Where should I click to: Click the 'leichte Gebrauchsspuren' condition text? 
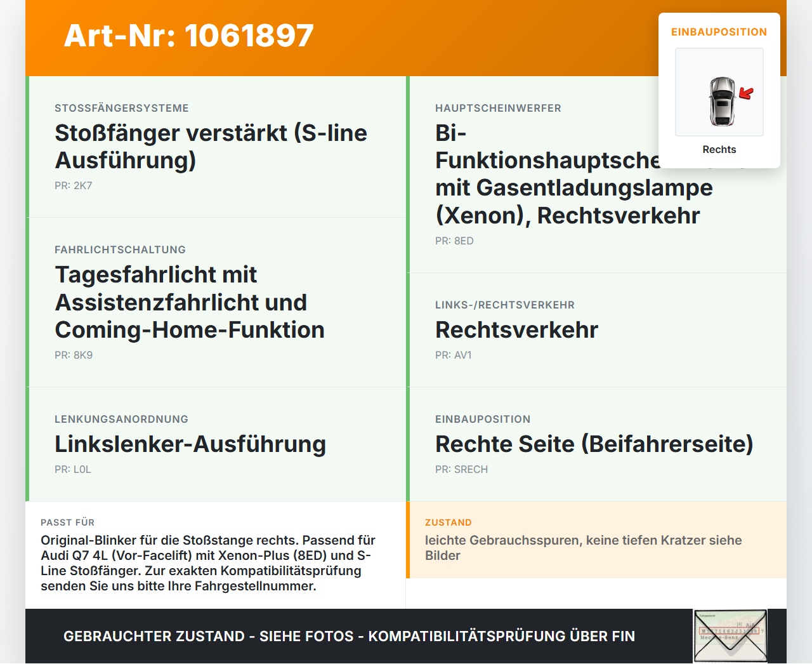[x=584, y=548]
